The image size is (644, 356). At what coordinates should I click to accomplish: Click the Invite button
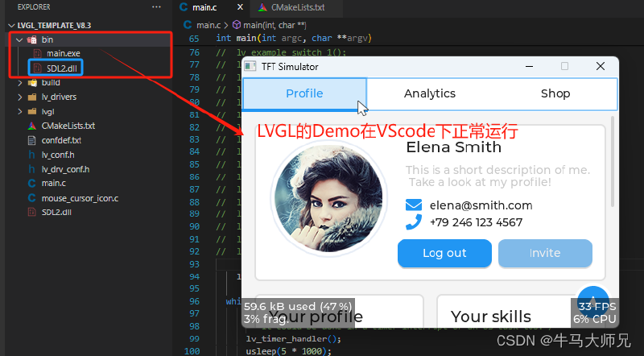tap(545, 253)
